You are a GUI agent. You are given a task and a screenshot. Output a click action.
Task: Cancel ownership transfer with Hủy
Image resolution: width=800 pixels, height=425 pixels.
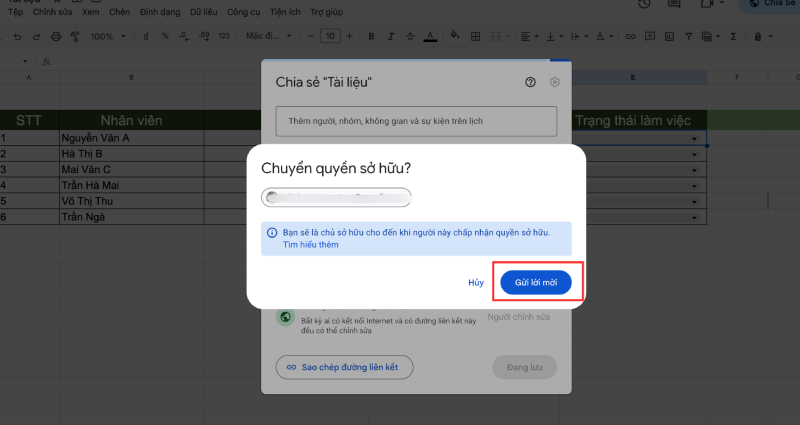point(476,283)
